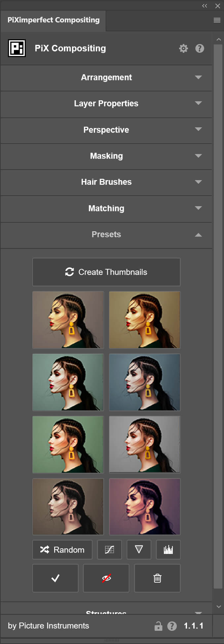The image size is (224, 644).
Task: Collapse the Presets section
Action: 106,235
